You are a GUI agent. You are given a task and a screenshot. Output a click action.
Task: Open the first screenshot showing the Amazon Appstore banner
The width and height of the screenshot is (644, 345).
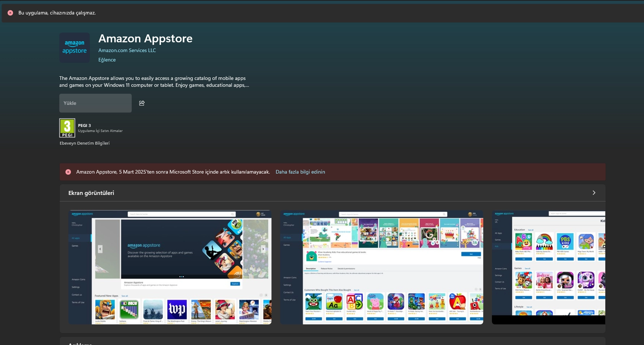170,267
